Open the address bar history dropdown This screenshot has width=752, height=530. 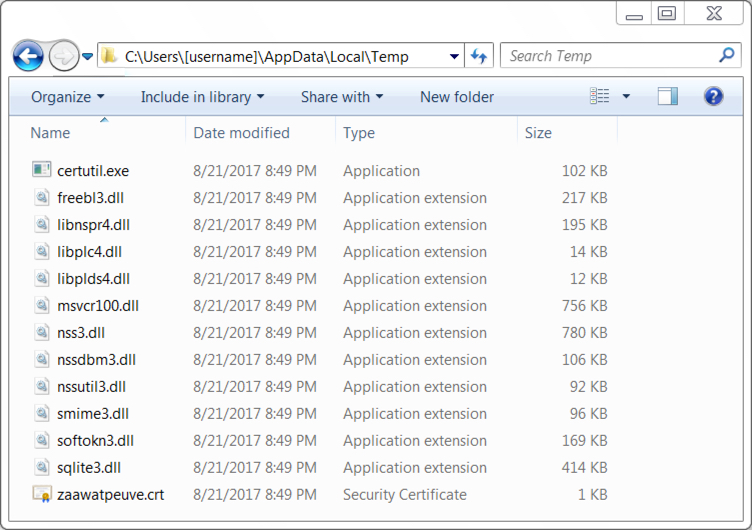point(454,57)
